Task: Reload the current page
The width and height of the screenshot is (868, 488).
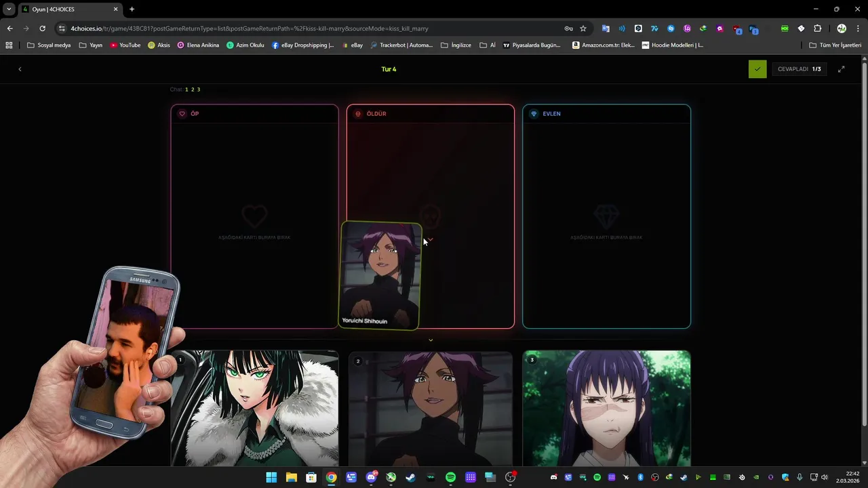Action: coord(42,28)
